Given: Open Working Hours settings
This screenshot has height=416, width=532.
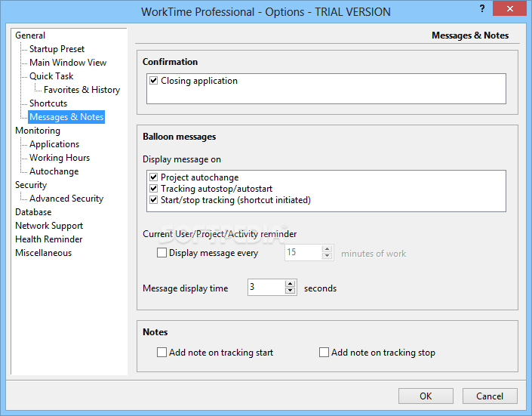Looking at the screenshot, I should (x=60, y=158).
